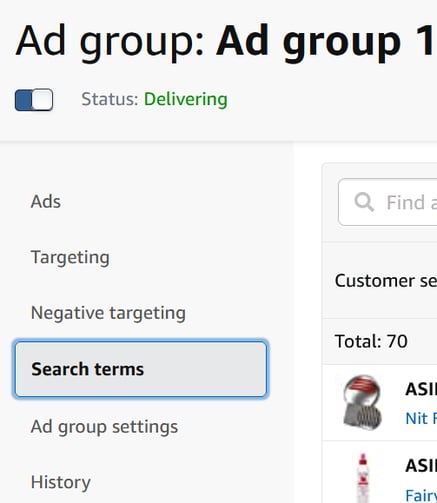
Task: Click the Customer search column header
Action: coord(386,281)
